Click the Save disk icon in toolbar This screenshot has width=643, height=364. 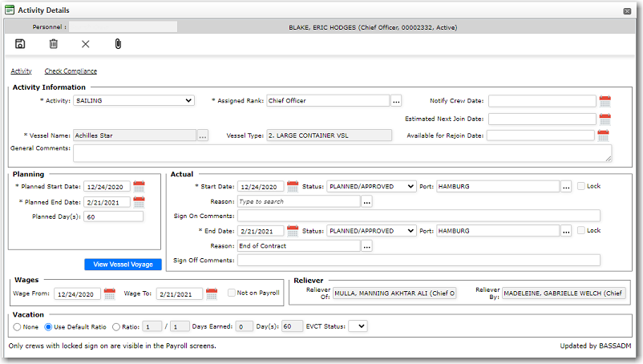click(20, 44)
